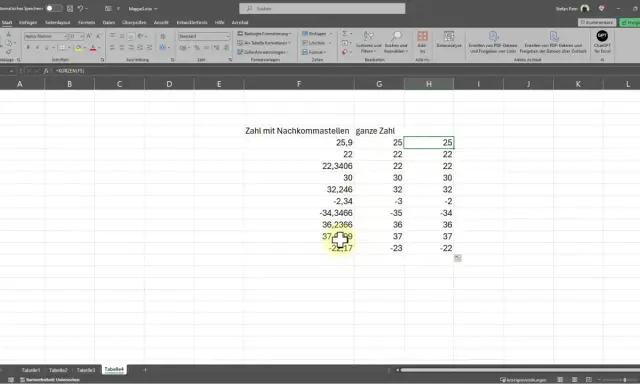
Task: Click the orientation text angle icon
Action: click(x=141, y=36)
